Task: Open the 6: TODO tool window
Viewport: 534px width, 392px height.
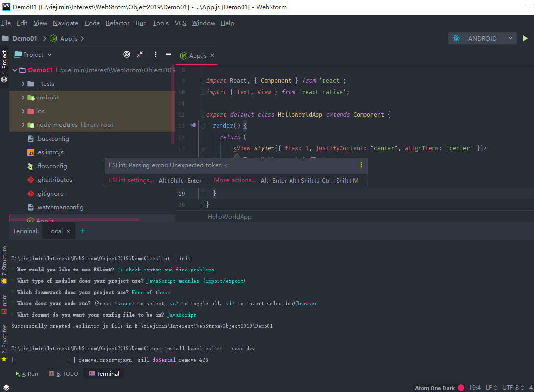Action: click(64, 374)
